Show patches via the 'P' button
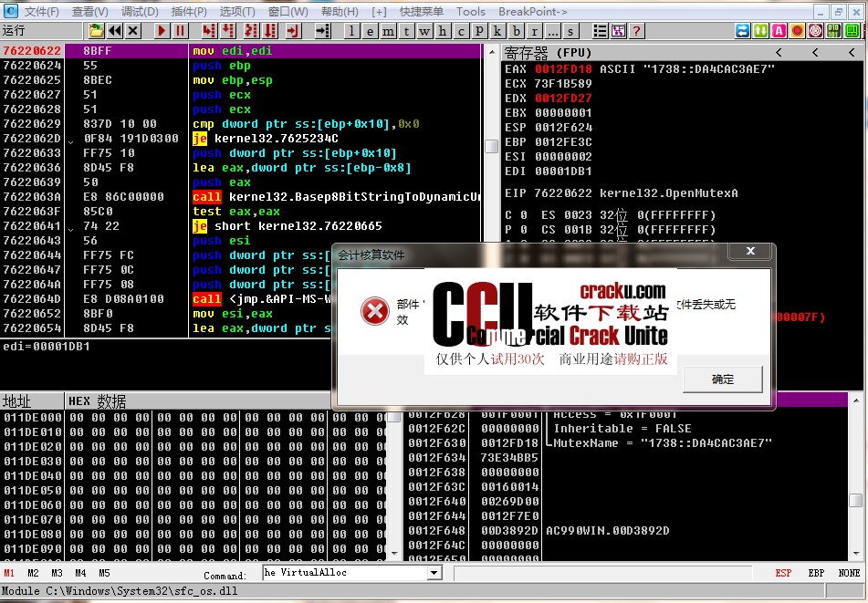Image resolution: width=868 pixels, height=603 pixels. point(479,31)
